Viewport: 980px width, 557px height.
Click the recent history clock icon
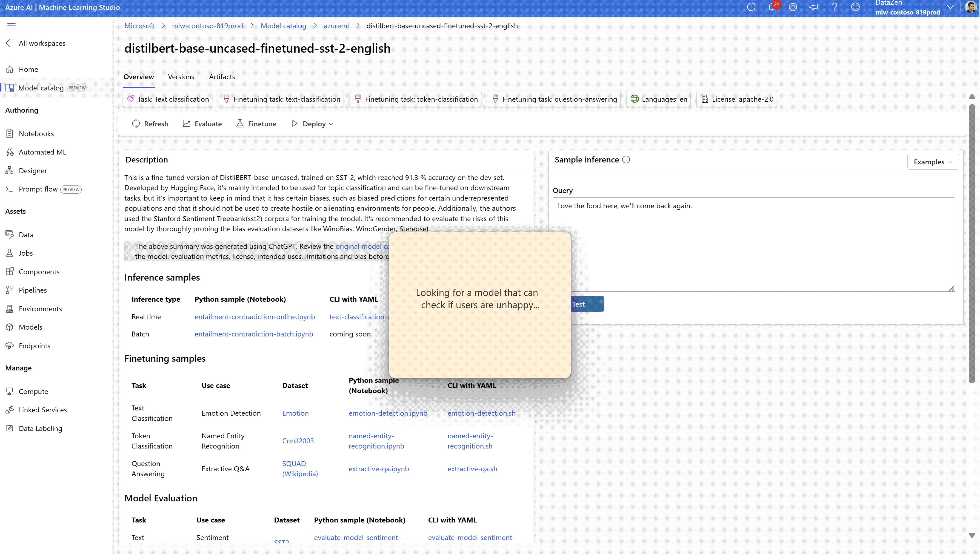[x=751, y=7]
